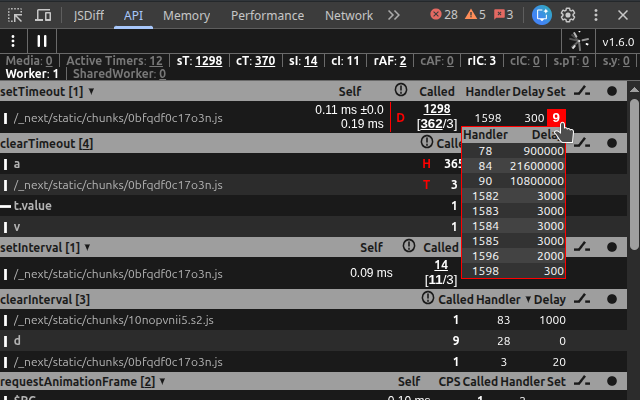The width and height of the screenshot is (640, 400).
Task: Click the setInterval warning info icon
Action: pyautogui.click(x=409, y=246)
